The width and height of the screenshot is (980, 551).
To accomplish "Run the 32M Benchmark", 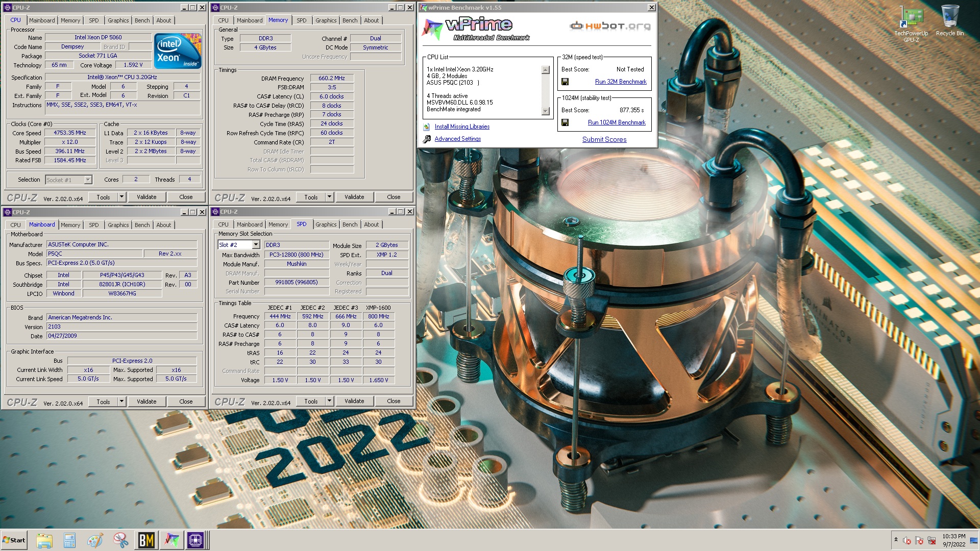I will point(621,82).
